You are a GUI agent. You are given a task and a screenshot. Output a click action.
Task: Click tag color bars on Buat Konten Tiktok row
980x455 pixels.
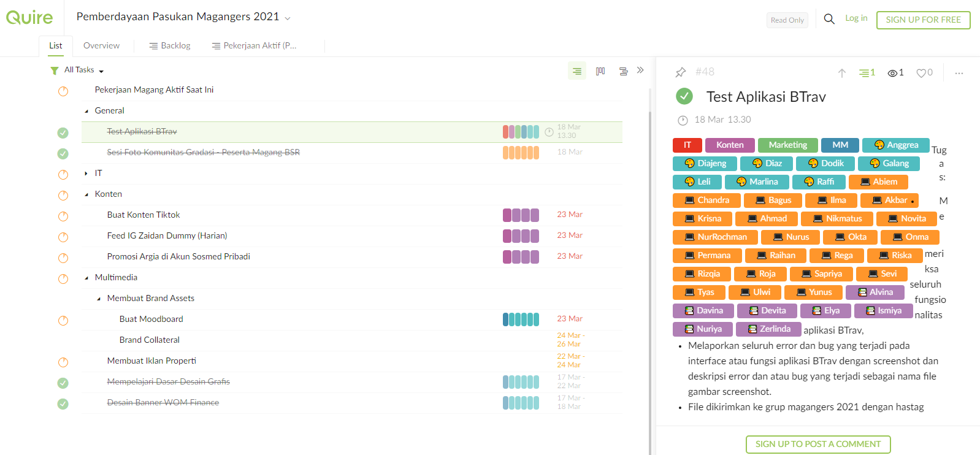(521, 215)
